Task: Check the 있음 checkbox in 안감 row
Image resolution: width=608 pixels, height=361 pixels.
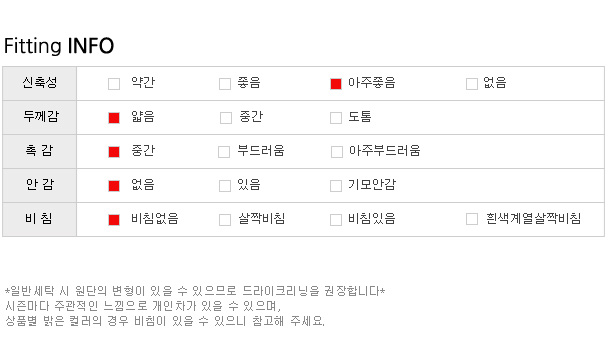Action: point(225,186)
